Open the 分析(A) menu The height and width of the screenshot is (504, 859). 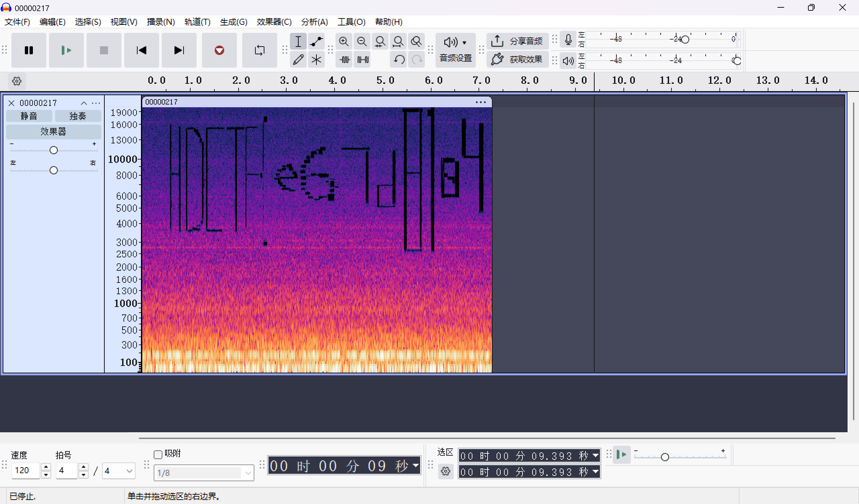point(314,22)
